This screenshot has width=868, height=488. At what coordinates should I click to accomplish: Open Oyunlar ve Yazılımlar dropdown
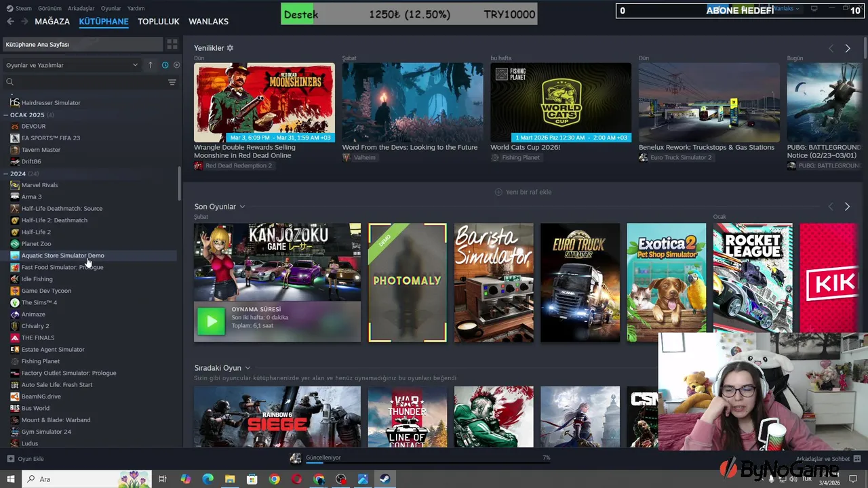tap(72, 65)
